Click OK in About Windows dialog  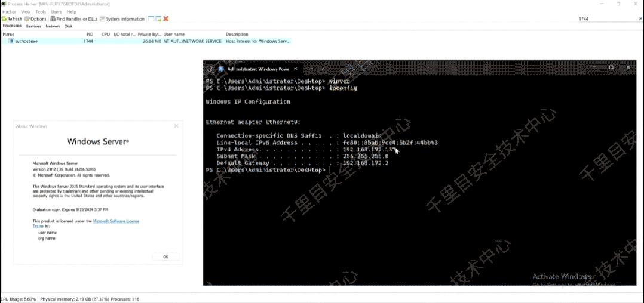click(x=165, y=256)
